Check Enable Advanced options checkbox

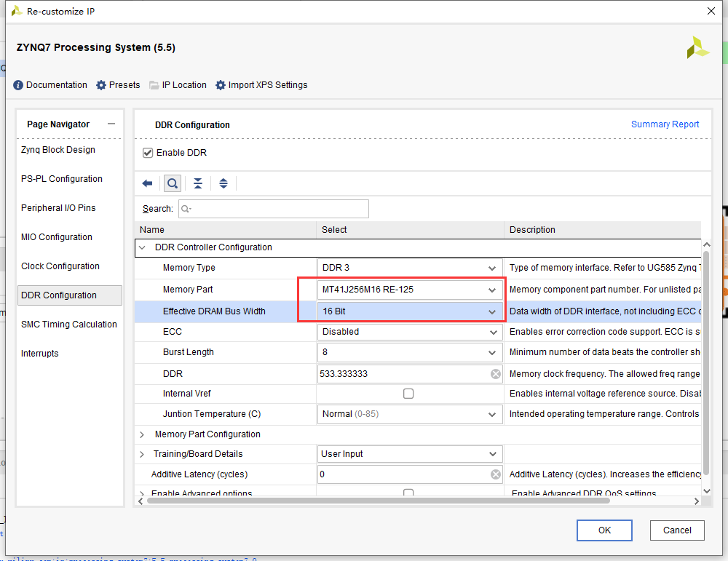[x=408, y=493]
